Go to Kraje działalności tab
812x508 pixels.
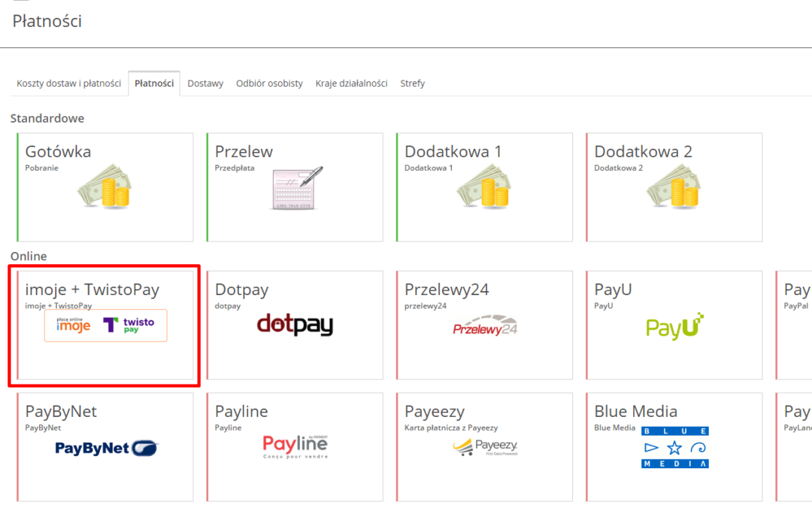(351, 84)
